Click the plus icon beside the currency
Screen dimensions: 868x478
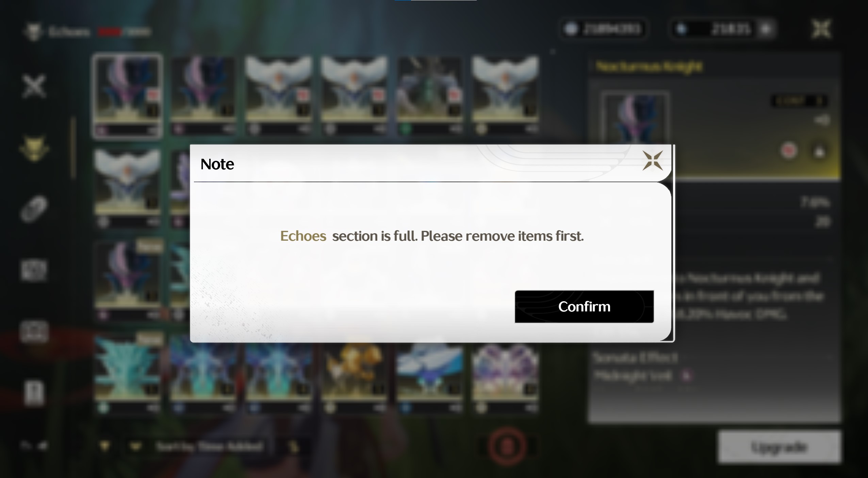765,29
